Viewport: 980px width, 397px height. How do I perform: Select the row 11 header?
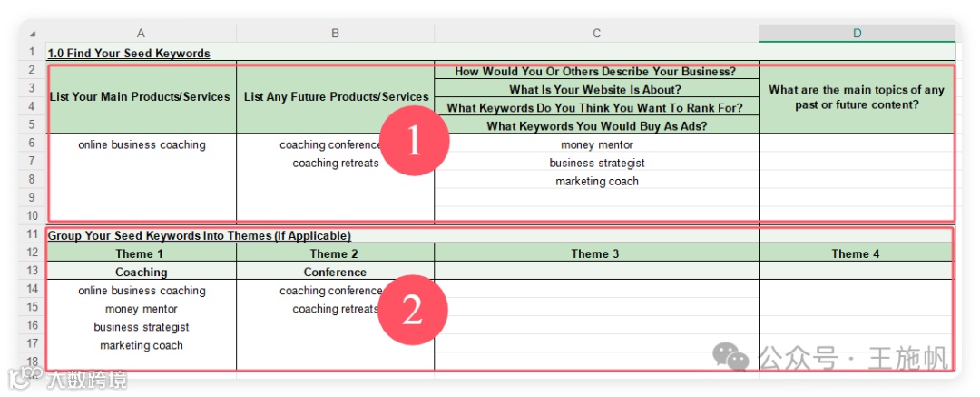coord(32,235)
